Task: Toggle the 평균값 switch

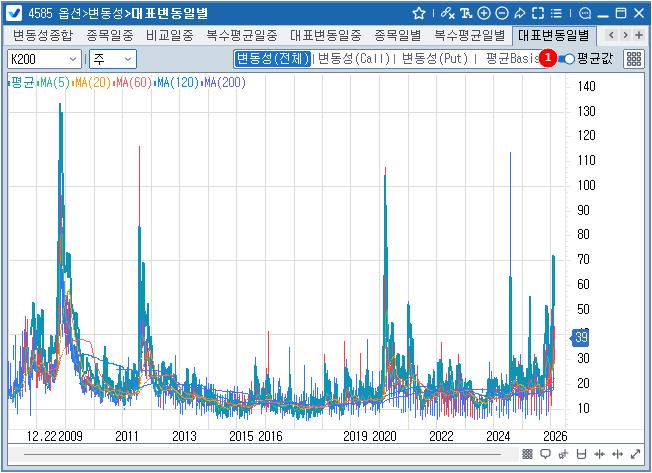Action: (x=568, y=59)
